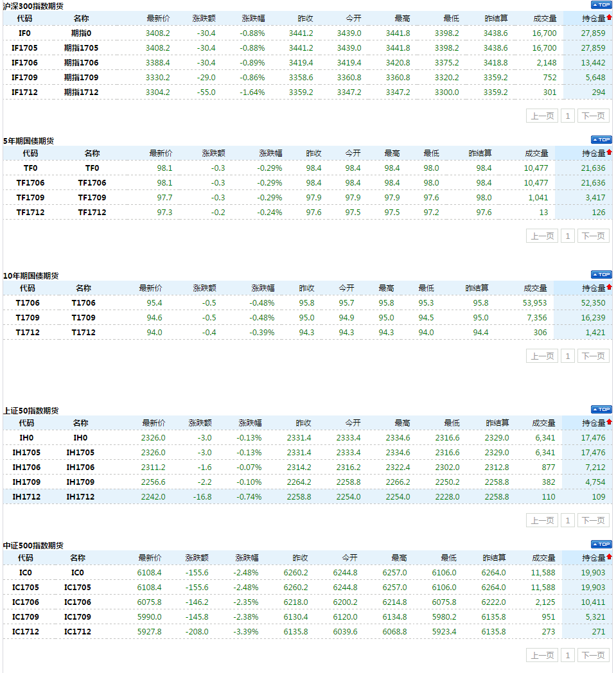Open contract code IC1709

click(25, 616)
